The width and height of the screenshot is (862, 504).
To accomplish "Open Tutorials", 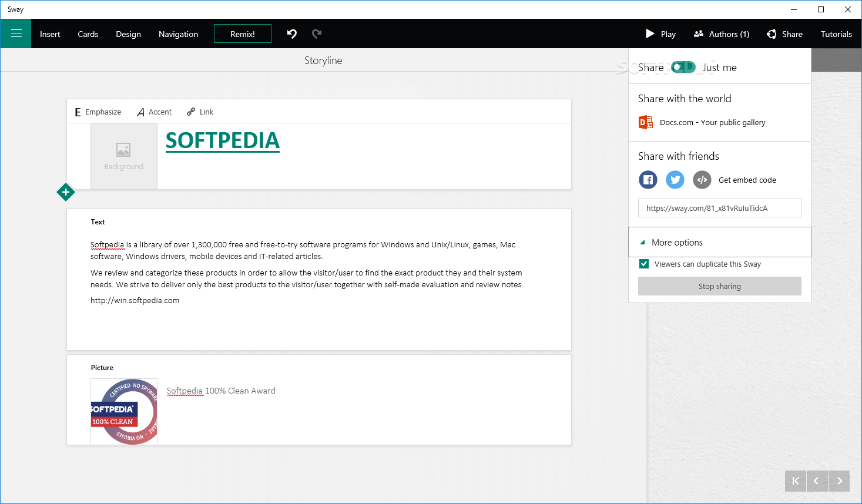I will click(836, 34).
